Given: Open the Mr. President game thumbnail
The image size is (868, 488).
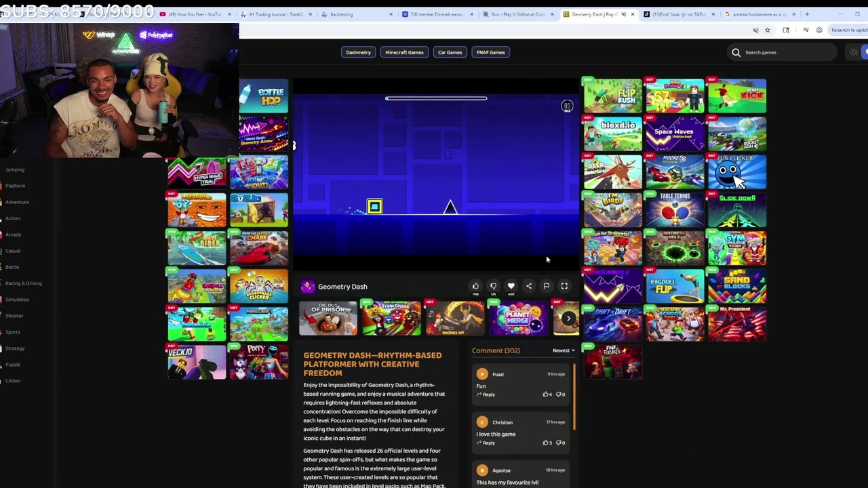Looking at the screenshot, I should point(737,323).
